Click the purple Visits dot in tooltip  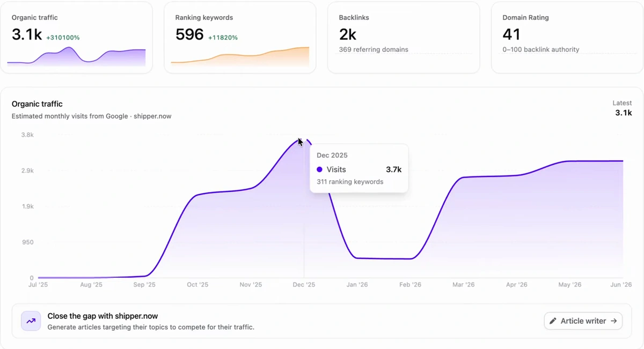point(319,169)
